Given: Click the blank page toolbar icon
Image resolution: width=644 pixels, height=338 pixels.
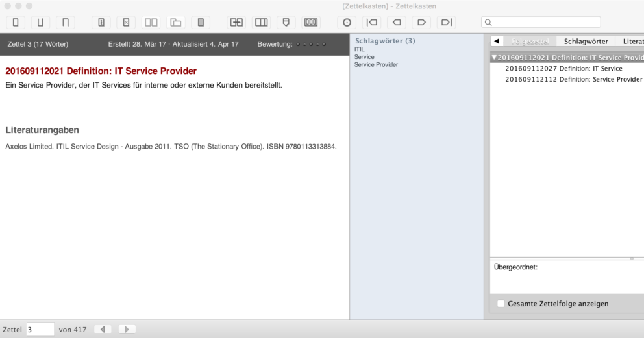Looking at the screenshot, I should [x=16, y=22].
